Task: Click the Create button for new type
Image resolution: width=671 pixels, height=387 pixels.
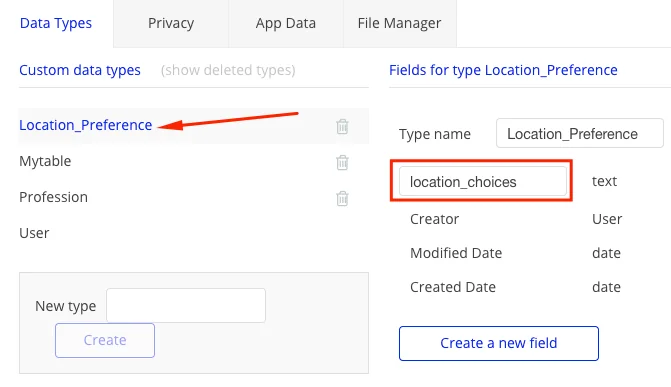Action: tap(105, 340)
